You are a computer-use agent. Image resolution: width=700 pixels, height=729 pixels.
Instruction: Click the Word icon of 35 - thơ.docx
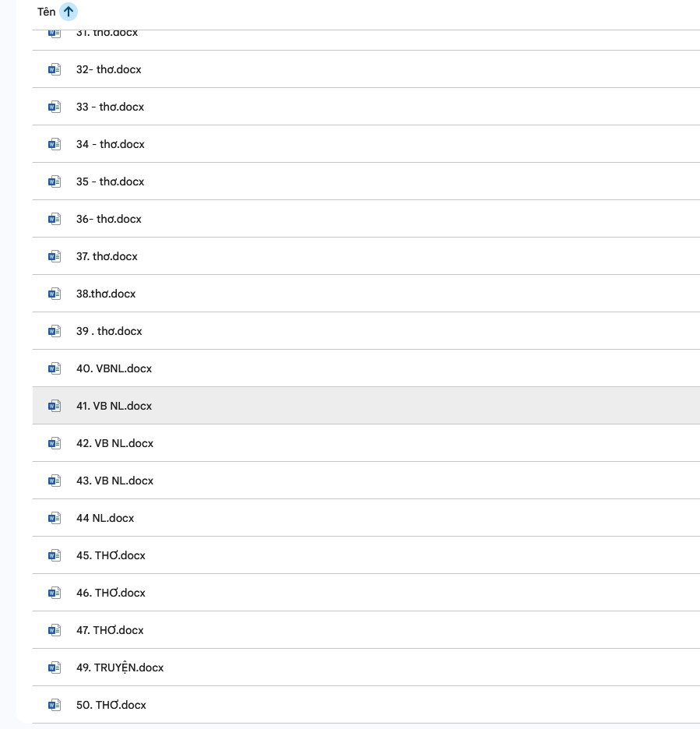pyautogui.click(x=55, y=181)
